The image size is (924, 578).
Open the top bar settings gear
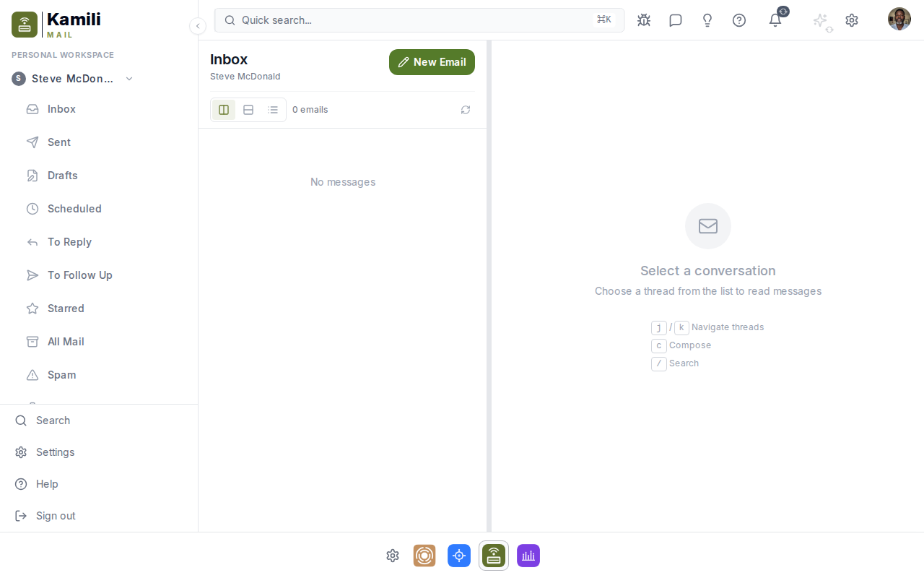pyautogui.click(x=852, y=20)
